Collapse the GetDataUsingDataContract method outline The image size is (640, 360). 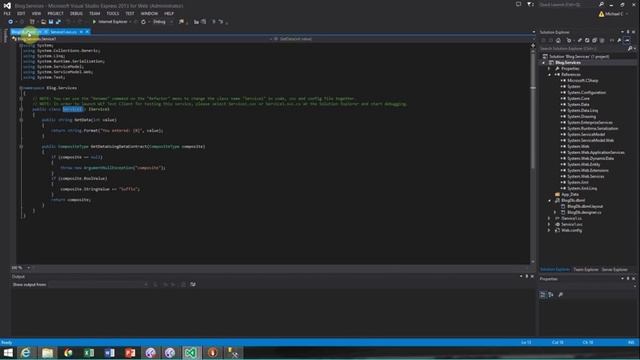coord(21,147)
